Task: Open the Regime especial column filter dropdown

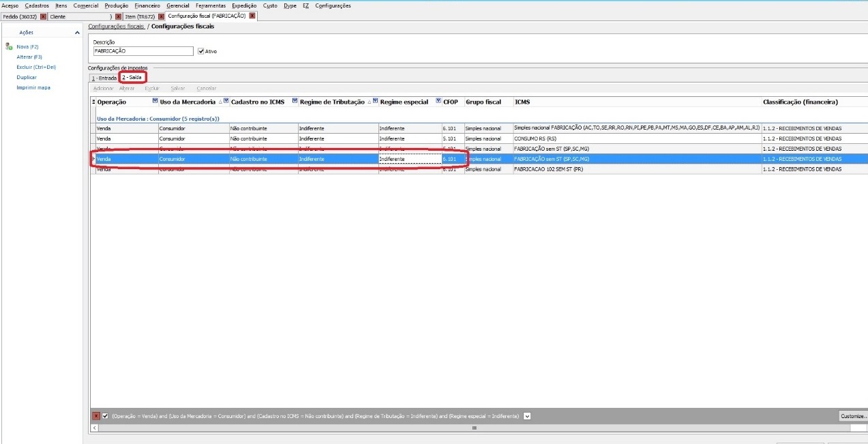Action: pos(438,102)
